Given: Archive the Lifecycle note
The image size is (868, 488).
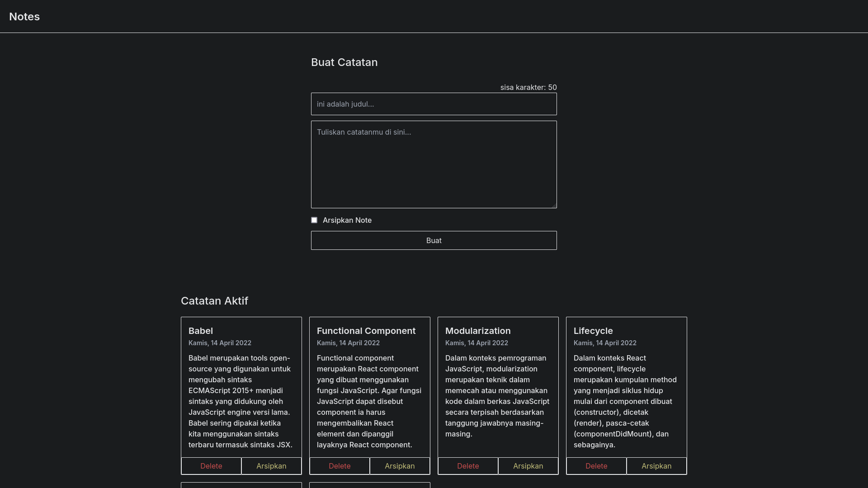Looking at the screenshot, I should coord(656,466).
